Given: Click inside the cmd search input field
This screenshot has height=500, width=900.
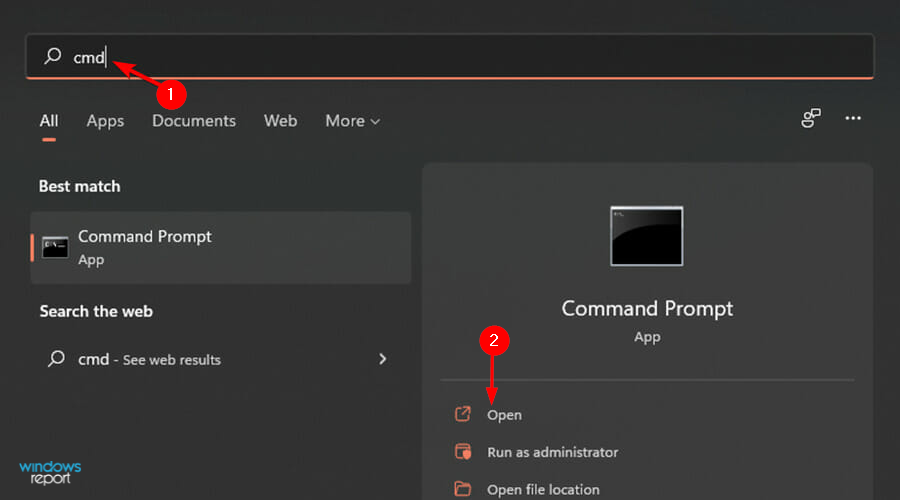Looking at the screenshot, I should 450,58.
